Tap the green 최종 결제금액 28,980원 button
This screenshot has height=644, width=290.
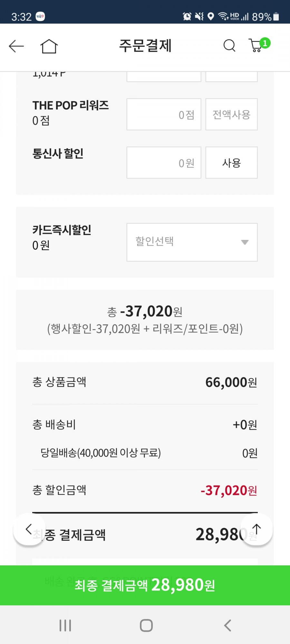pos(145,585)
